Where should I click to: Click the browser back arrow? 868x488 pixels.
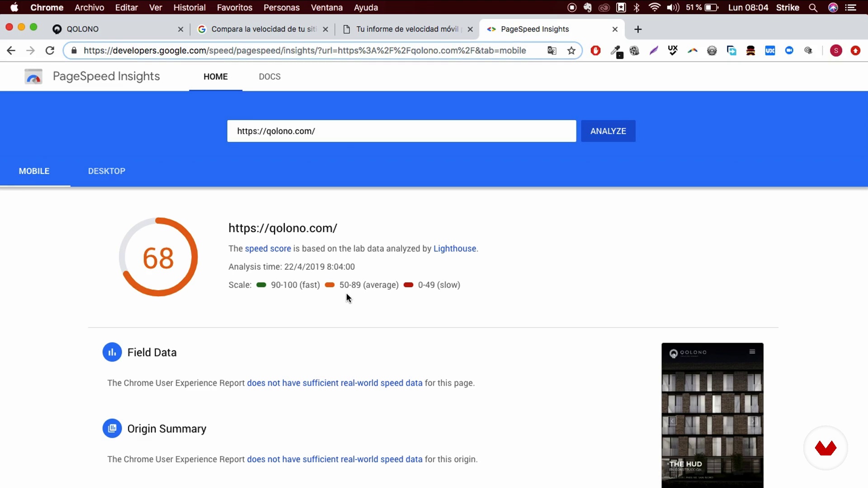pos(11,51)
